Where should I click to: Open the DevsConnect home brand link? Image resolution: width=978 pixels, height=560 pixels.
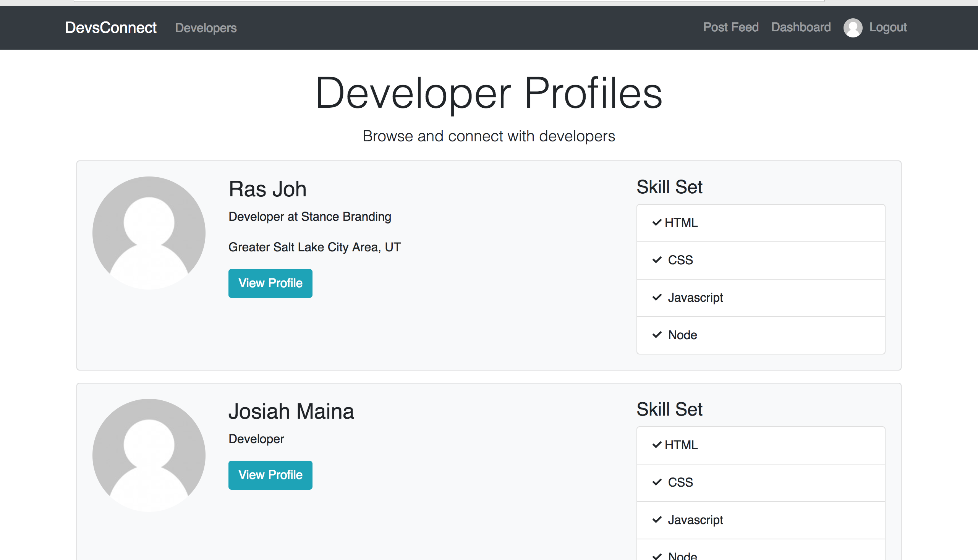click(x=111, y=28)
